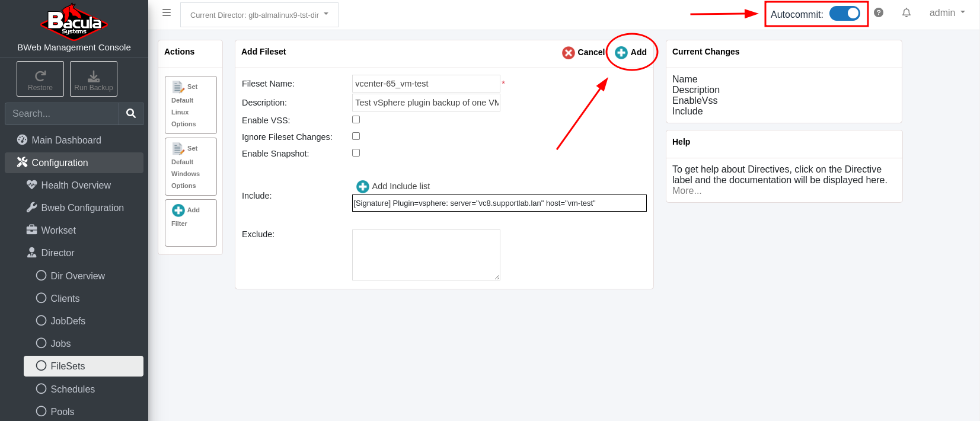Tick the Enable Snapshot checkbox
Image resolution: width=980 pixels, height=421 pixels.
point(356,153)
